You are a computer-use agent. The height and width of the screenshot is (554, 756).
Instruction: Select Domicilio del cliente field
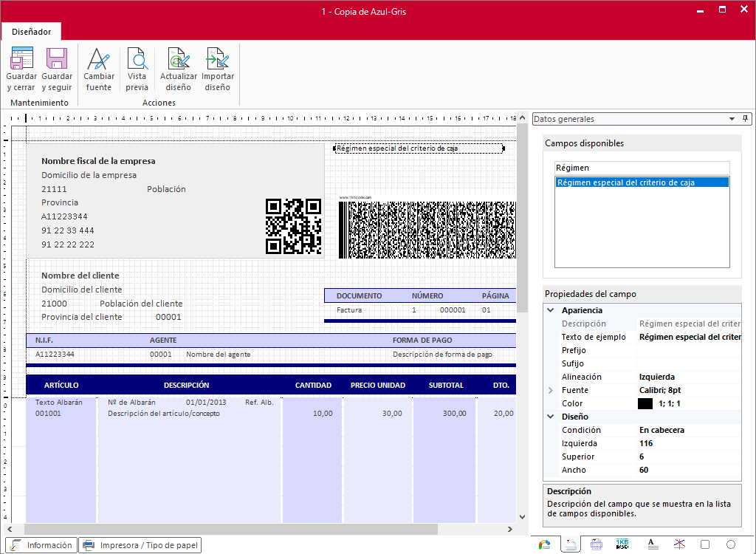[81, 290]
